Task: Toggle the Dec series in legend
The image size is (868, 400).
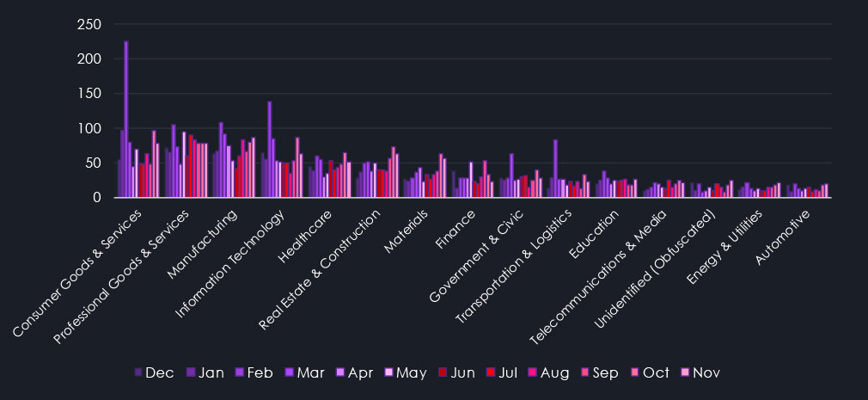Action: tap(155, 372)
